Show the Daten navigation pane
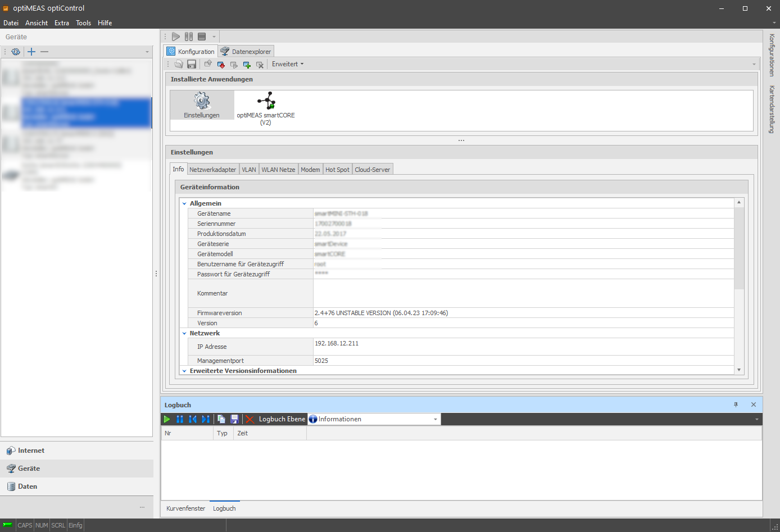Screen dimensions: 780x532 pos(77,486)
